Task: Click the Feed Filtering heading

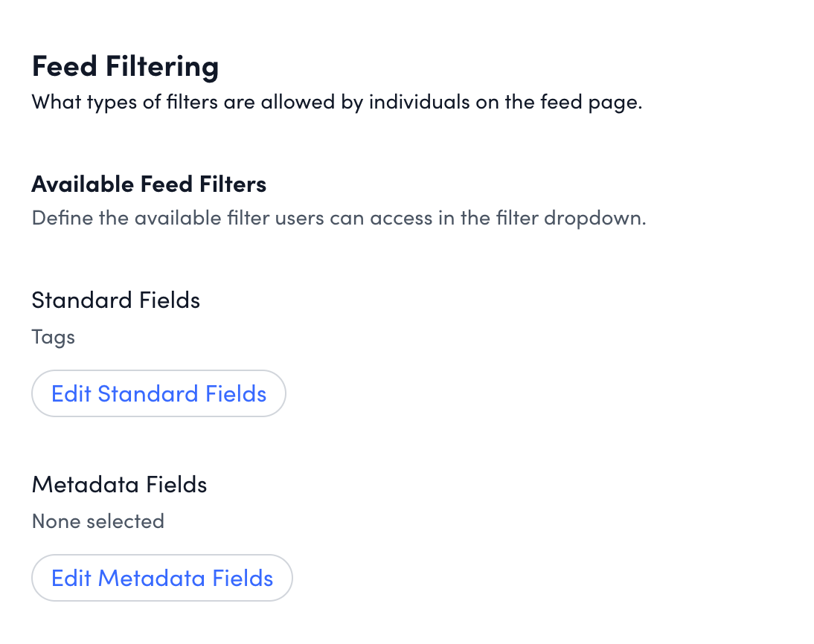Action: 125,66
